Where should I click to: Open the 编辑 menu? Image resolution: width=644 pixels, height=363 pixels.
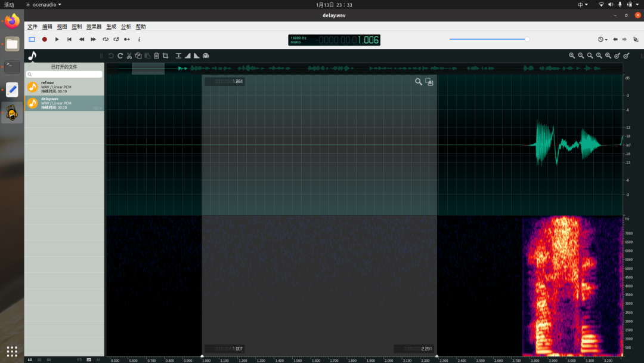tap(47, 27)
